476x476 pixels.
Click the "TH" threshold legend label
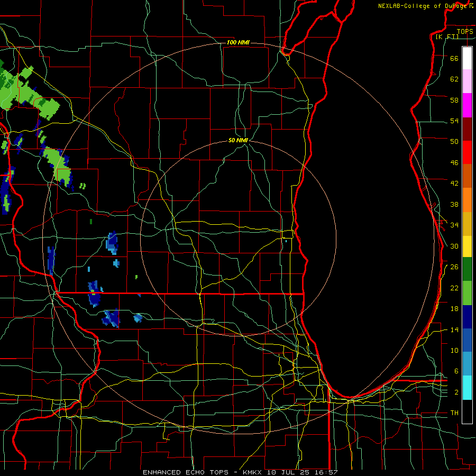pos(454,413)
